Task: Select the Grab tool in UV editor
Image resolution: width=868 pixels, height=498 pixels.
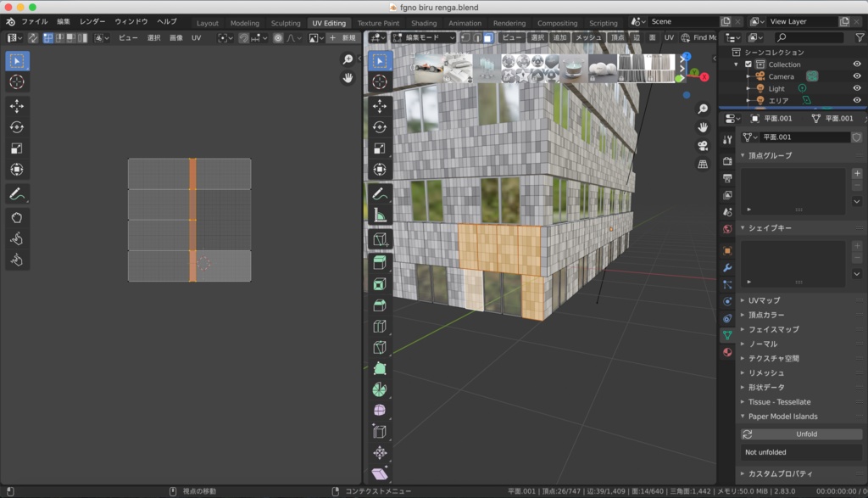Action: pyautogui.click(x=17, y=216)
